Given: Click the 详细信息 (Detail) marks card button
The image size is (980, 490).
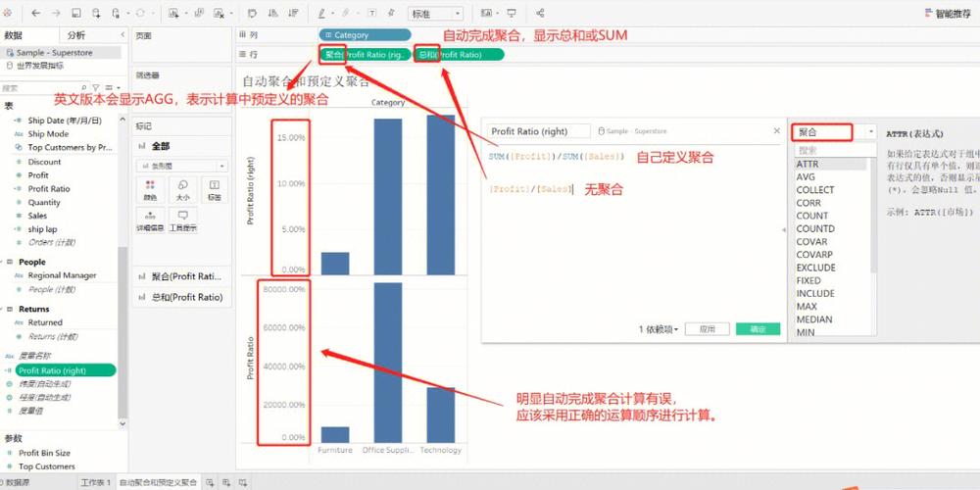Looking at the screenshot, I should tap(150, 220).
